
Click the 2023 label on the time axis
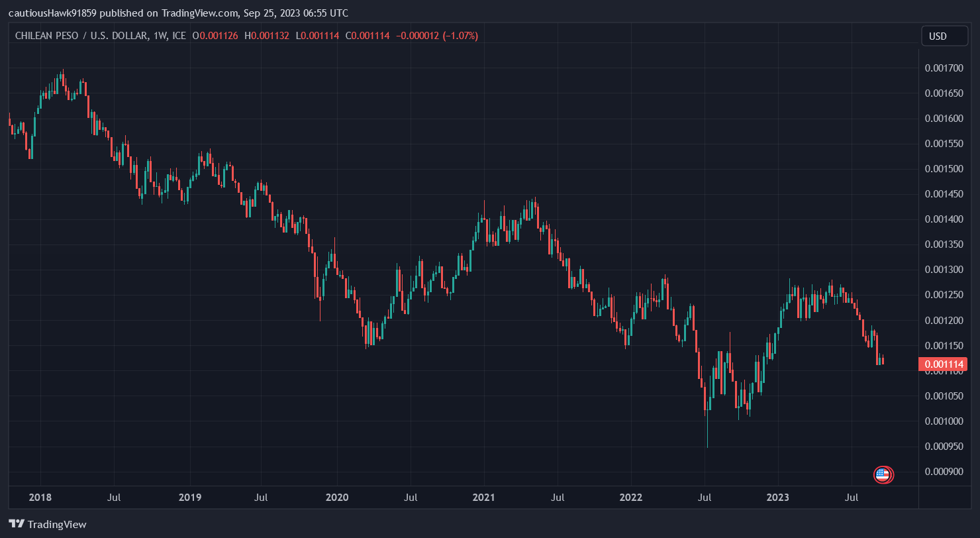pyautogui.click(x=778, y=497)
